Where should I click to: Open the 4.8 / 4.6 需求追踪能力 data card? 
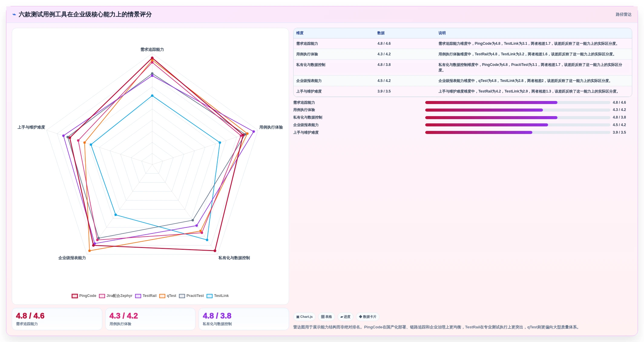(57, 319)
